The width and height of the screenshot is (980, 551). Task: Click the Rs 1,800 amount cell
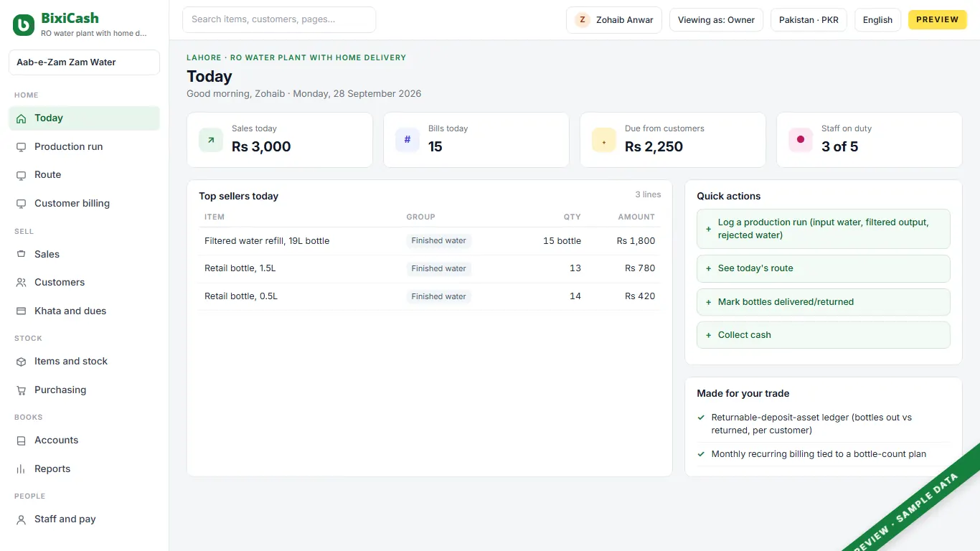coord(636,241)
